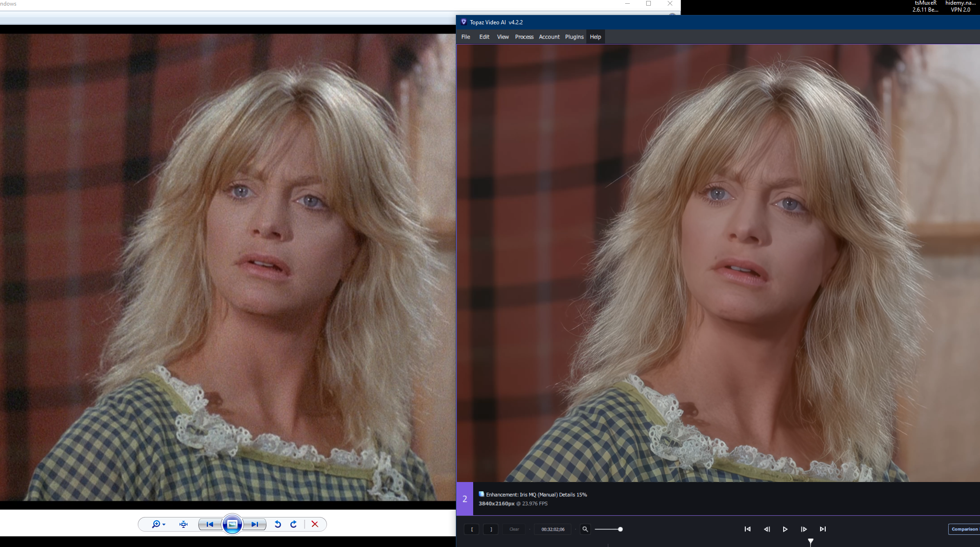Screen dimensions: 980x547
Task: Click the Clear trim button
Action: [x=514, y=529]
